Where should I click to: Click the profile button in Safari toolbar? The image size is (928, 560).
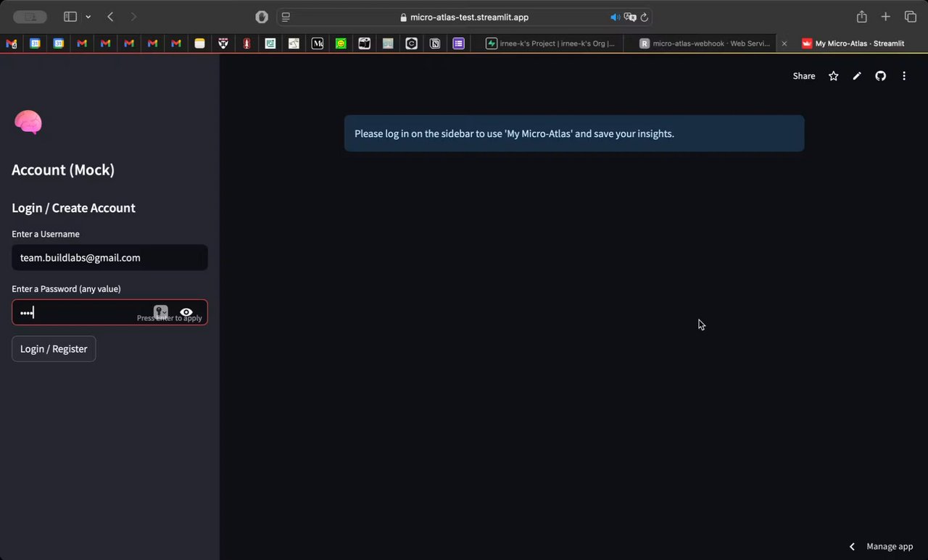(30, 17)
